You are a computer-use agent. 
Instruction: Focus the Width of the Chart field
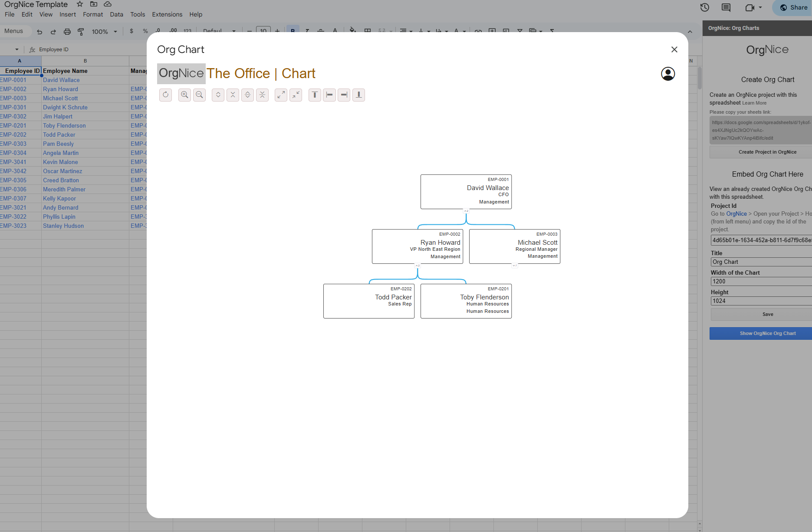(x=761, y=281)
